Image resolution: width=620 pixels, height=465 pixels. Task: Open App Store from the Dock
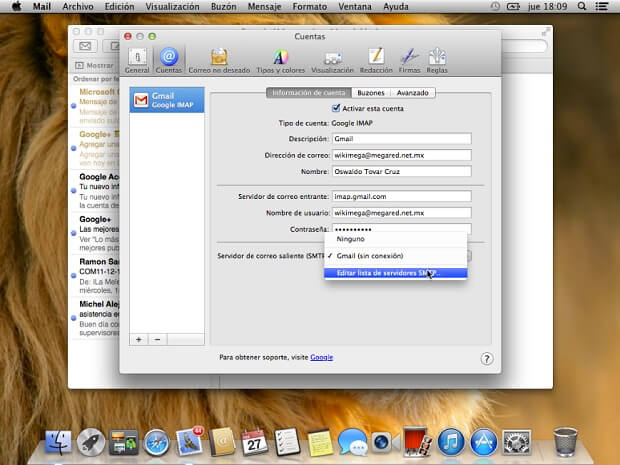pos(483,442)
